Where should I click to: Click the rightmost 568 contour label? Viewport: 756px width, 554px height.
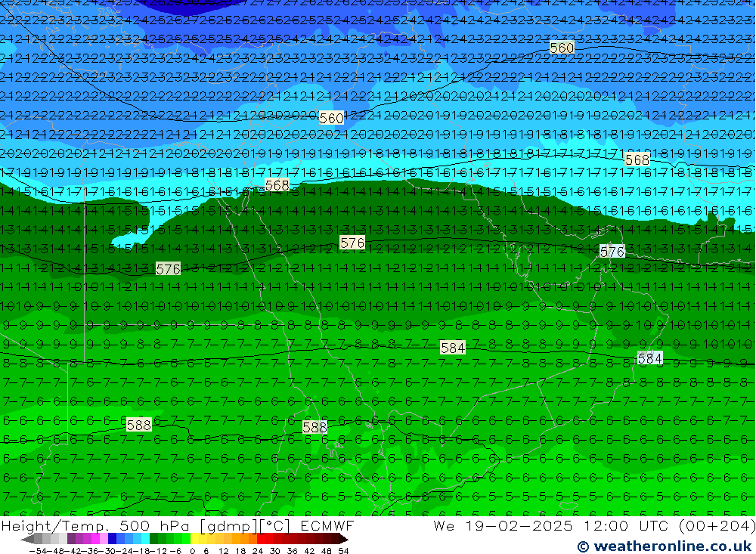pos(637,159)
